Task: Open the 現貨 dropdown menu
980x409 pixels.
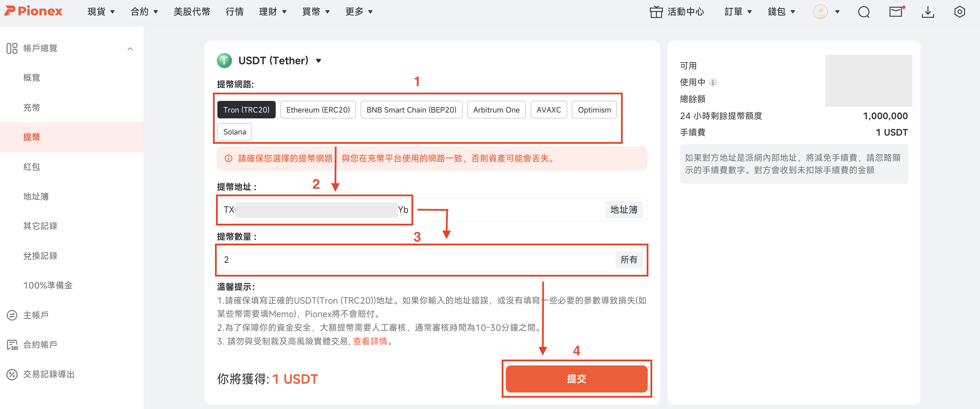Action: 101,12
